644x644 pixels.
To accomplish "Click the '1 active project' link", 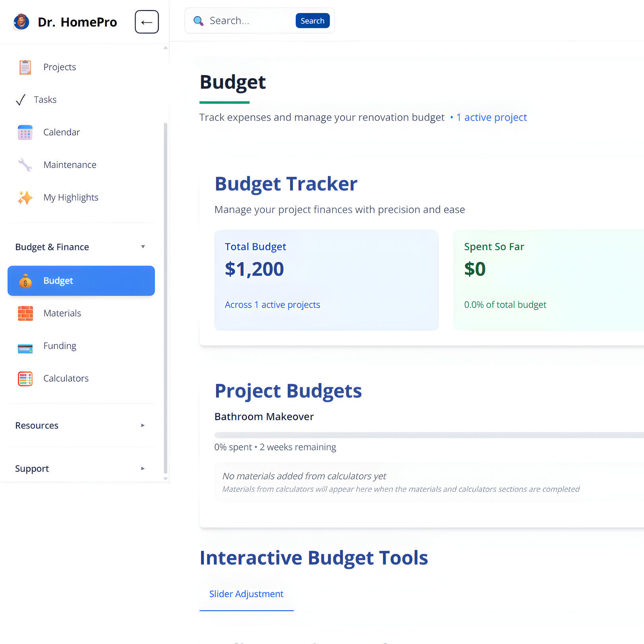I will pos(491,117).
